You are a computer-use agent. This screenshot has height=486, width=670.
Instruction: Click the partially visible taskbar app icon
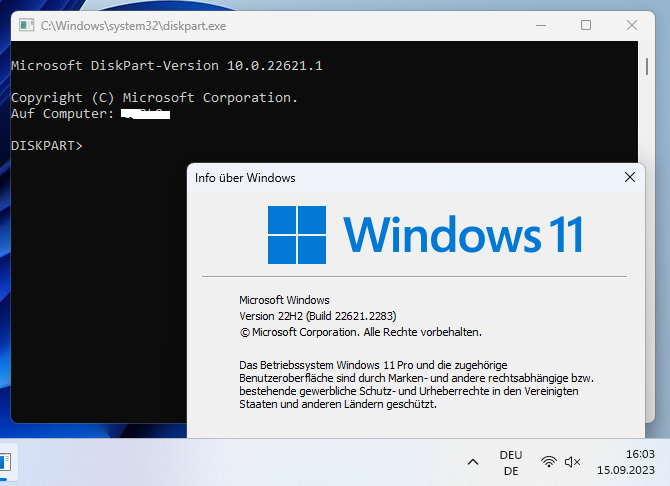pos(6,462)
